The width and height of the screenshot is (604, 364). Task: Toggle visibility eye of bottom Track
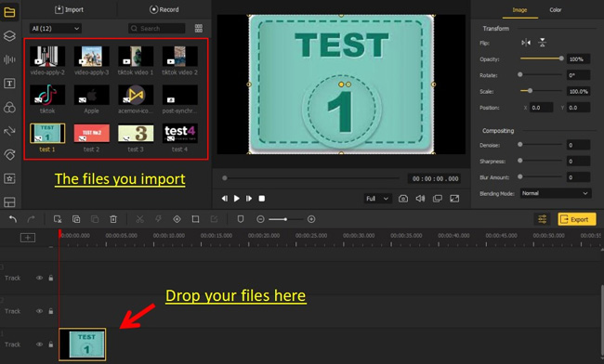click(39, 344)
